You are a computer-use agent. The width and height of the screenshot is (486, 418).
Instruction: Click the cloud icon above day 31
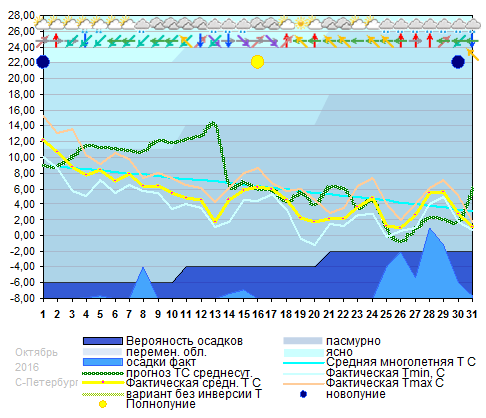pyautogui.click(x=472, y=24)
